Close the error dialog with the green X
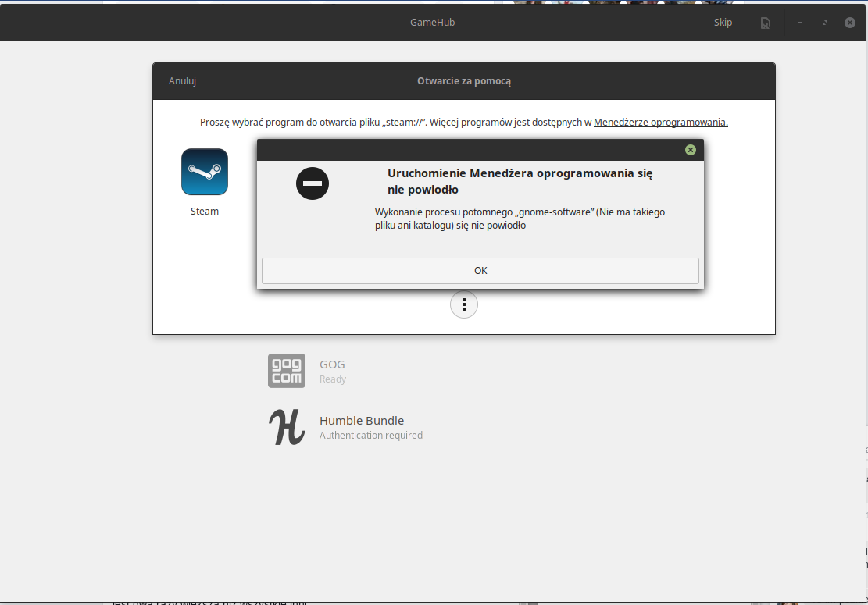The width and height of the screenshot is (868, 605). [691, 150]
